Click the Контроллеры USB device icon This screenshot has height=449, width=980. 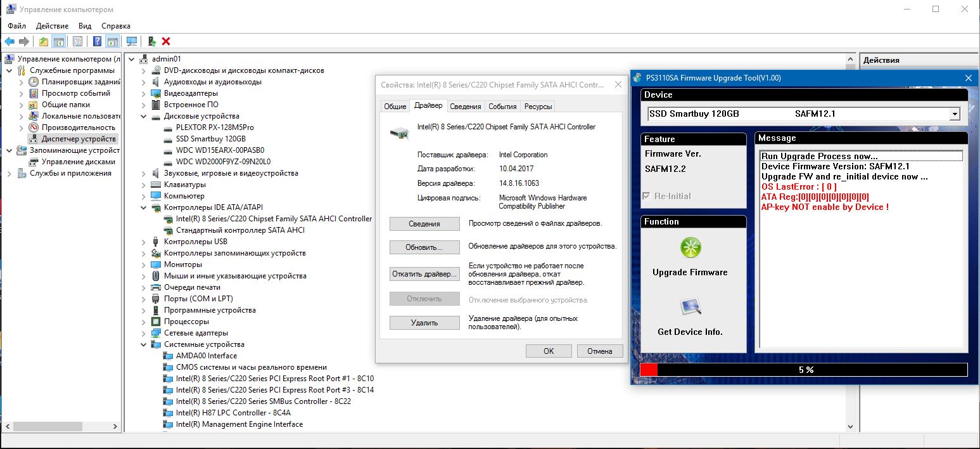click(156, 242)
